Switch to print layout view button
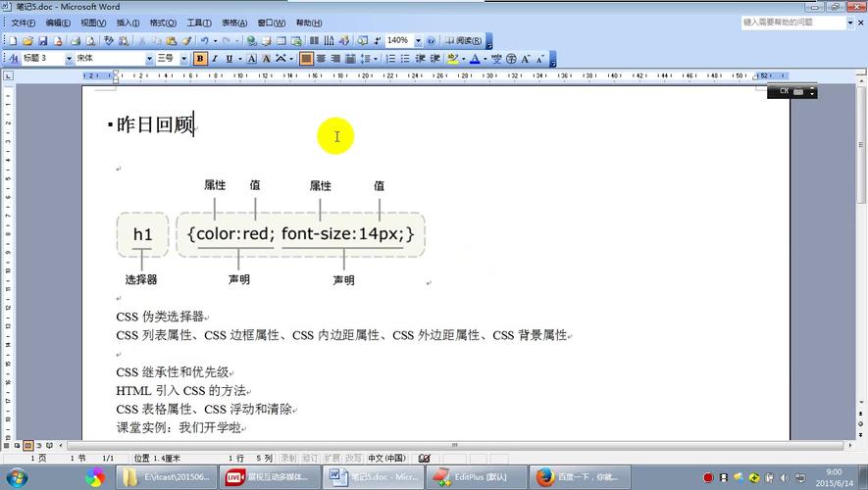 (28, 445)
